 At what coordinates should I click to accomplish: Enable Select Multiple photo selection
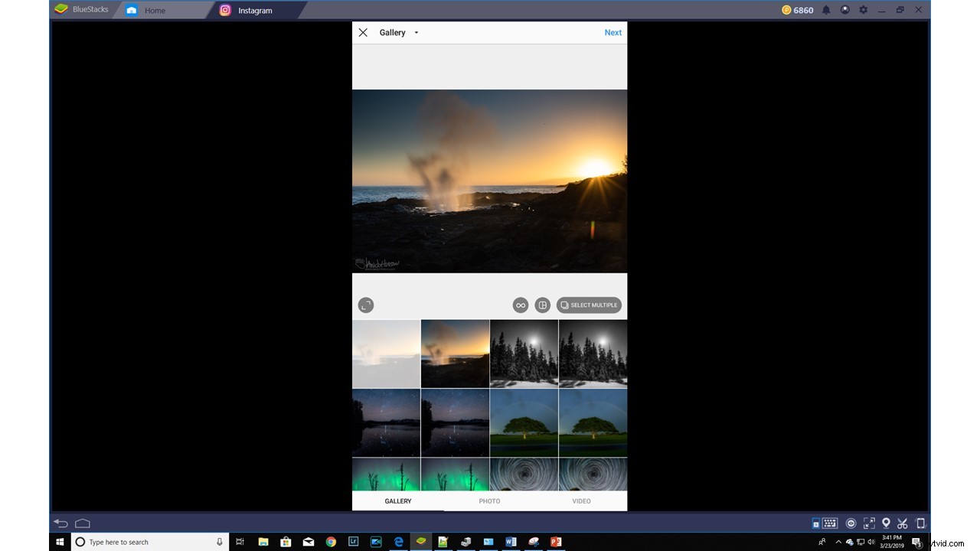click(x=589, y=305)
